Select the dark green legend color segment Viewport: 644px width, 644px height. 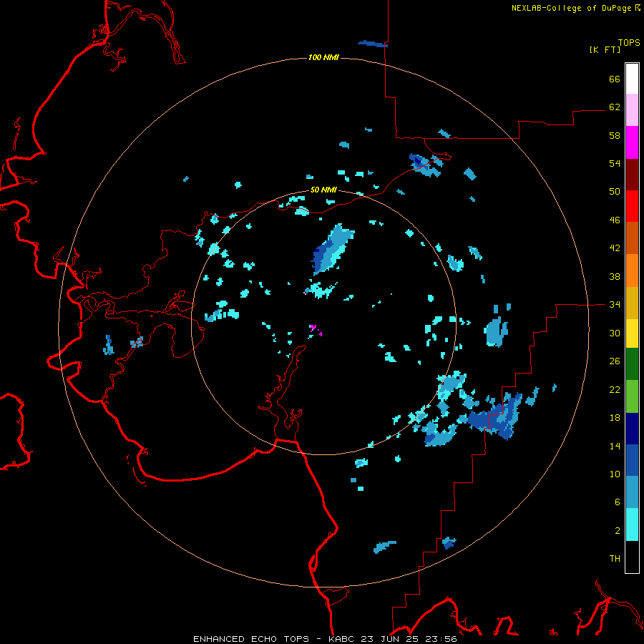pos(632,364)
